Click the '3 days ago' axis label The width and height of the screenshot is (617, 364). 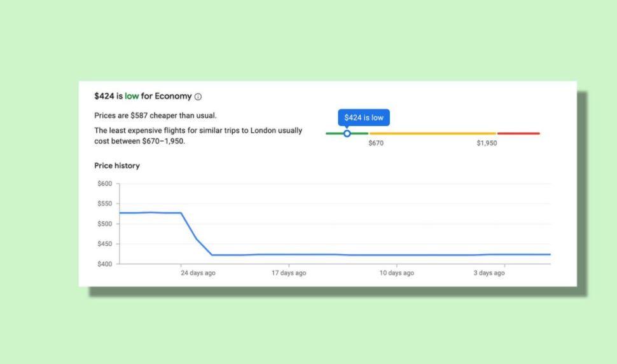[x=489, y=273]
